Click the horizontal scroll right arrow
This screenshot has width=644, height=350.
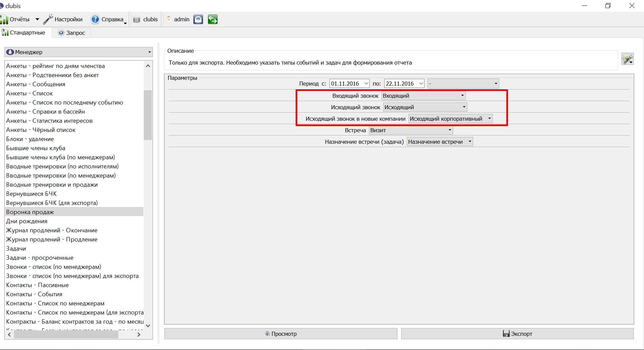click(139, 334)
